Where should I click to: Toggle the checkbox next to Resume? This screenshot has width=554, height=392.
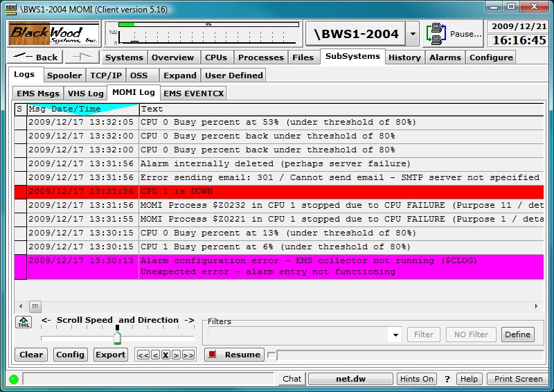click(271, 355)
